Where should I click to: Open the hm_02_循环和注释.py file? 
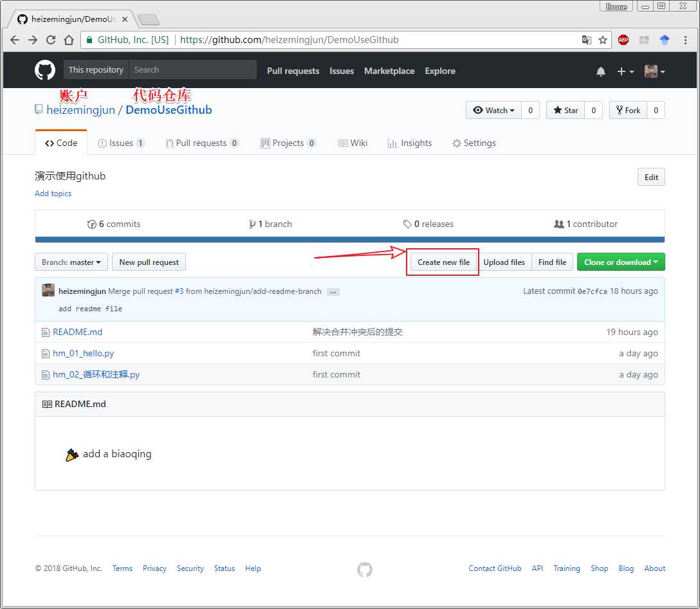click(x=96, y=374)
